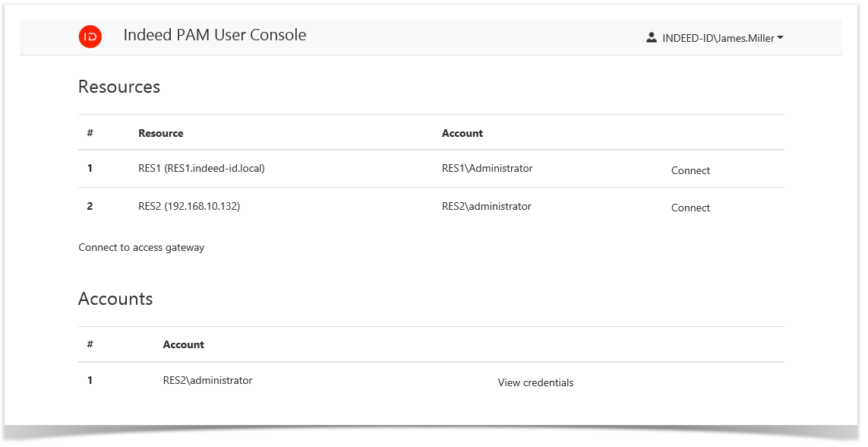Open the access gateway connection link
This screenshot has height=447, width=868.
pyautogui.click(x=141, y=247)
